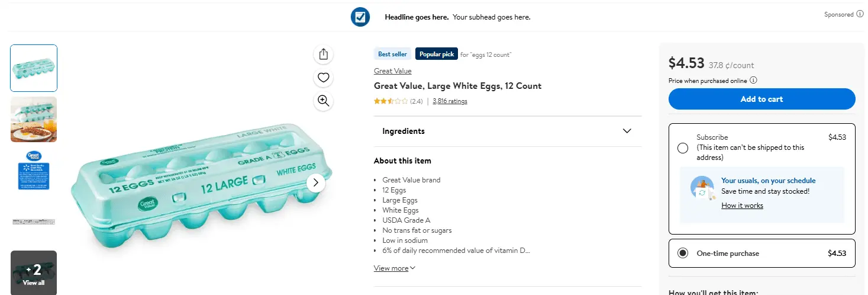868x295 pixels.
Task: Add item to favorites with heart icon
Action: tap(323, 78)
